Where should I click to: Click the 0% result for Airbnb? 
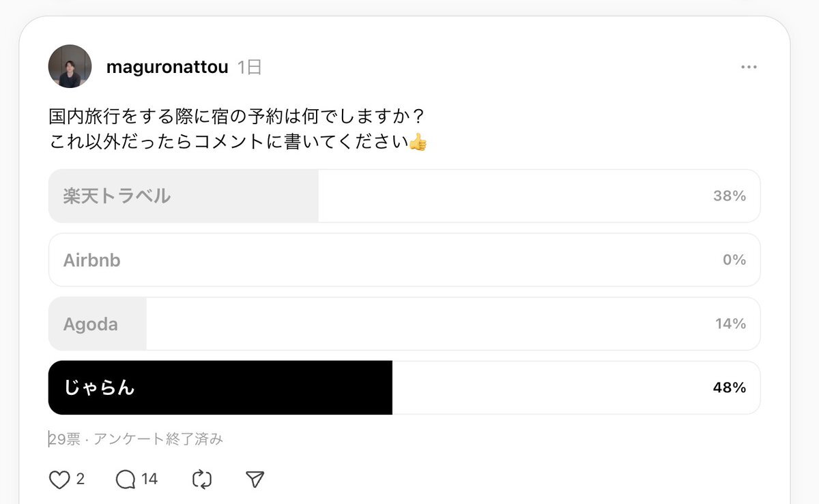(735, 260)
